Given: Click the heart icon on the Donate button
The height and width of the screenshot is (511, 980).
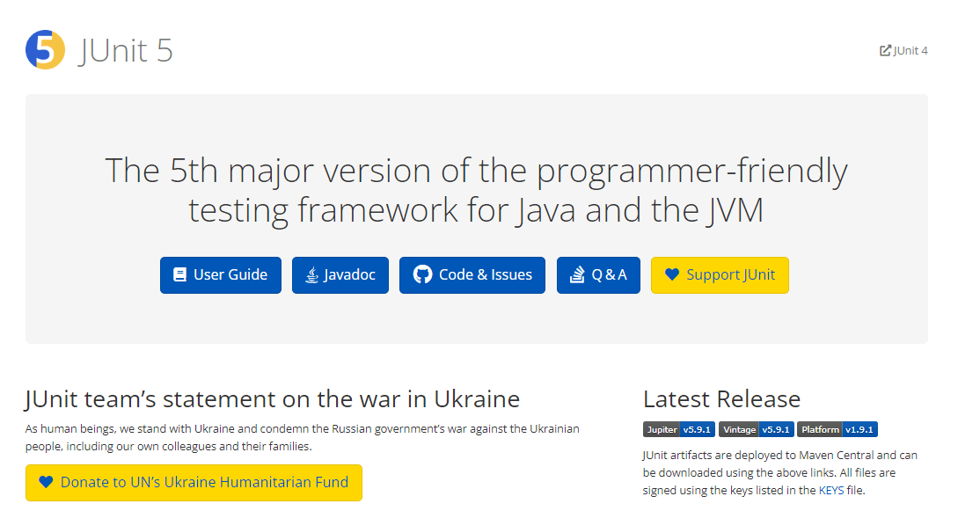Looking at the screenshot, I should coord(47,483).
